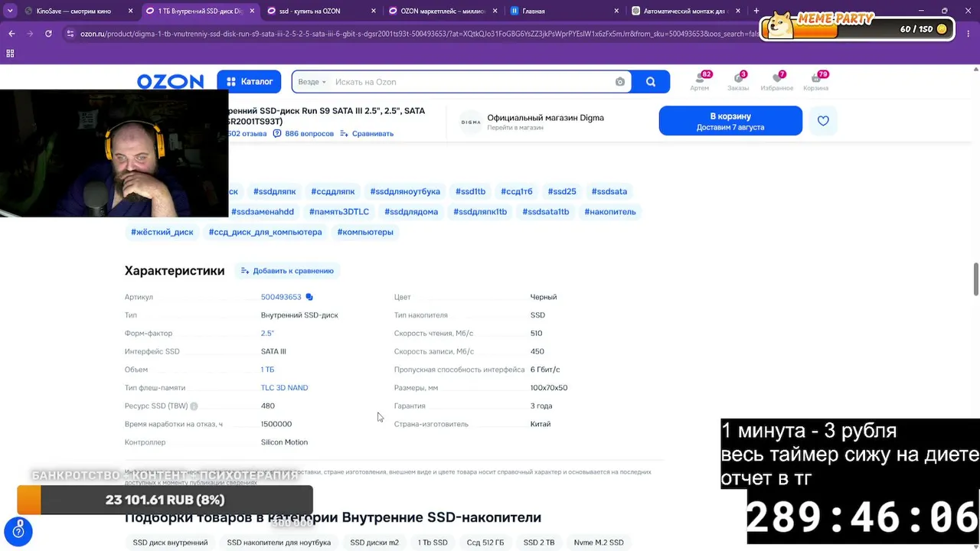Open the Заказы orders icon
Viewport: 980px width, 551px height.
point(738,81)
